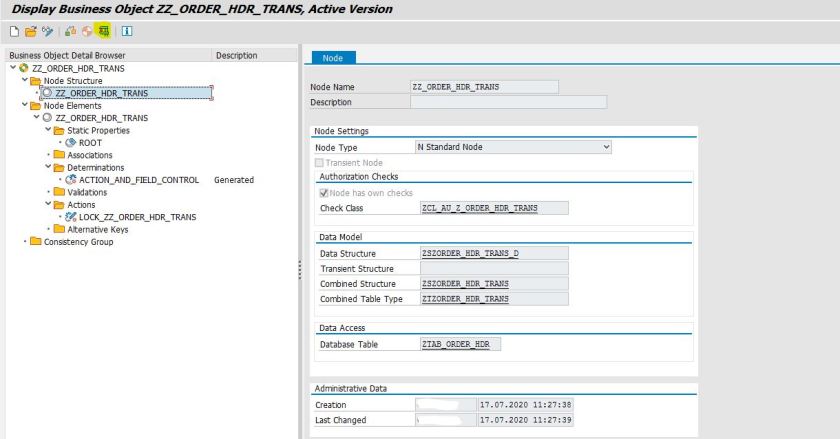Toggle the Transient Node checkbox
Screen dimensions: 840x439
click(320, 162)
